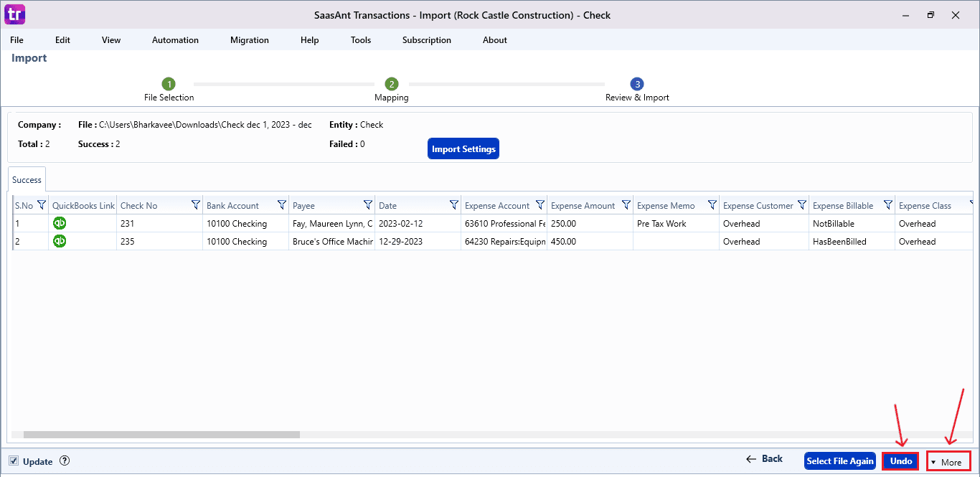The width and height of the screenshot is (980, 477).
Task: Open filter dropdown for Expense Account
Action: [x=540, y=205]
